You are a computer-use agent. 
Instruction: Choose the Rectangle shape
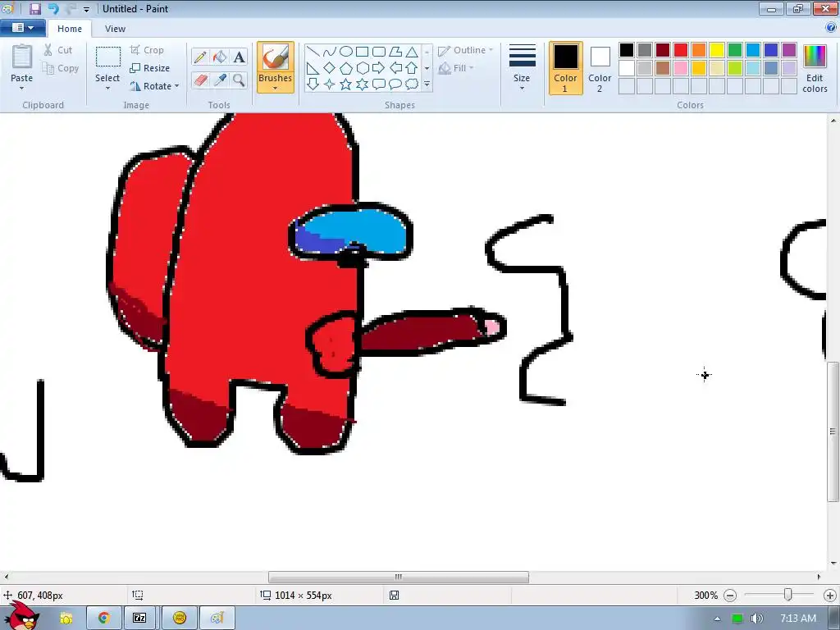point(362,52)
